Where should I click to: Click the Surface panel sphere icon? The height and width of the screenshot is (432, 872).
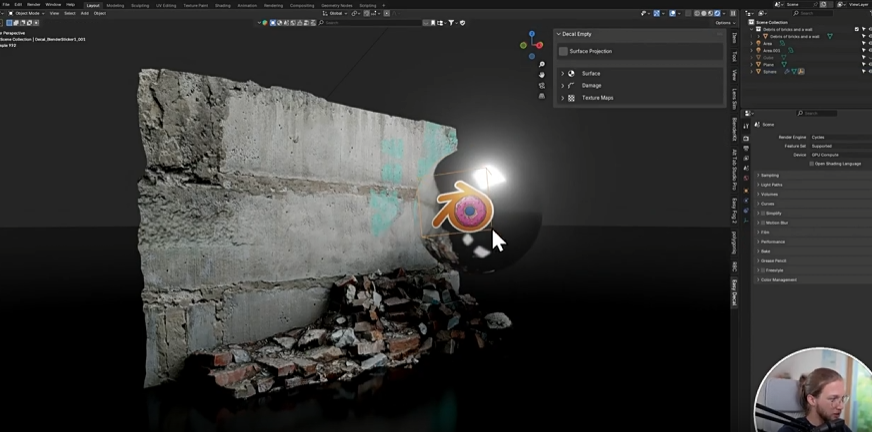coord(572,73)
